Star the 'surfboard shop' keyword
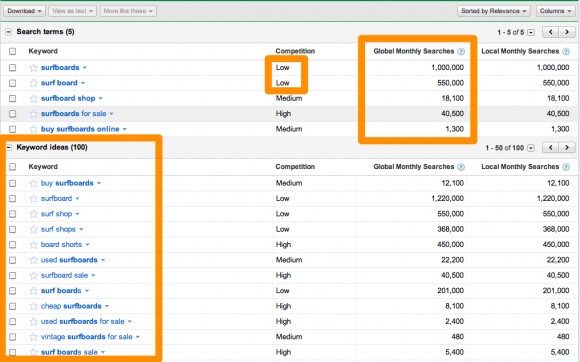Screen dimensions: 580x362 click(34, 98)
